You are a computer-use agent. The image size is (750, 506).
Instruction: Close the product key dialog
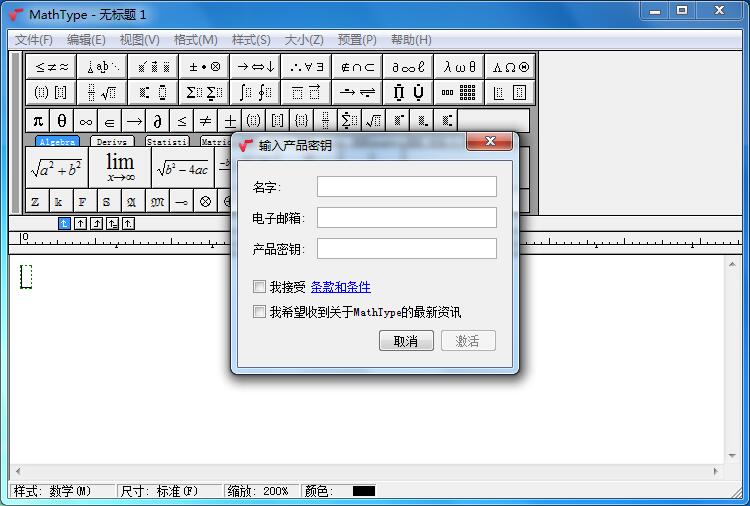tap(489, 141)
